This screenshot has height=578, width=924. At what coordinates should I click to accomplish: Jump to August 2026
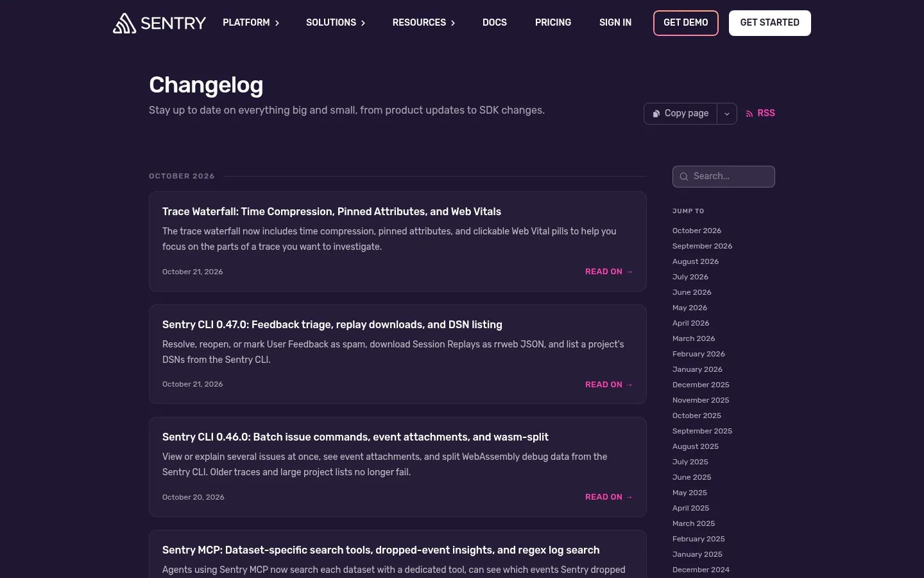[x=696, y=261]
